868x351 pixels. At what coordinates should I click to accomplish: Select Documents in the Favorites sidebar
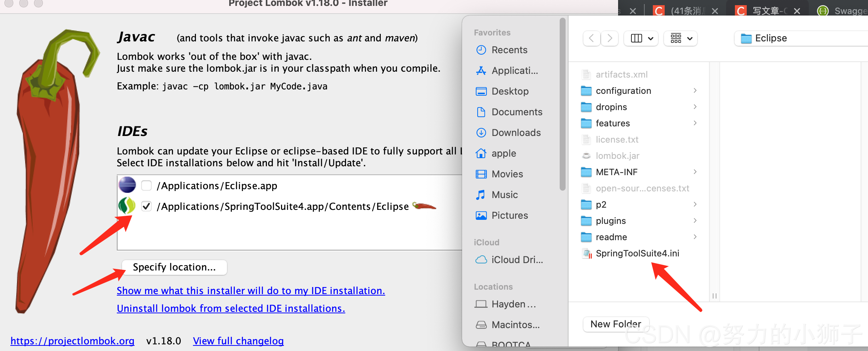517,112
